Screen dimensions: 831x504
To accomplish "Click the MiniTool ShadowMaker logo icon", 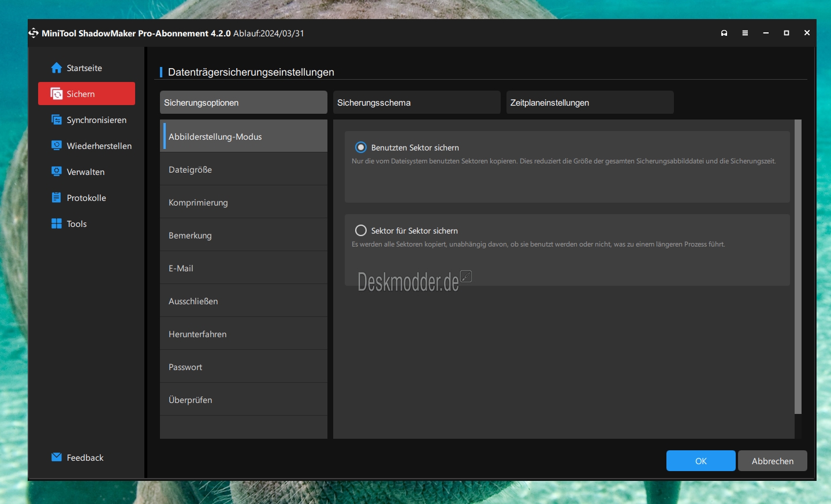I will [x=33, y=33].
